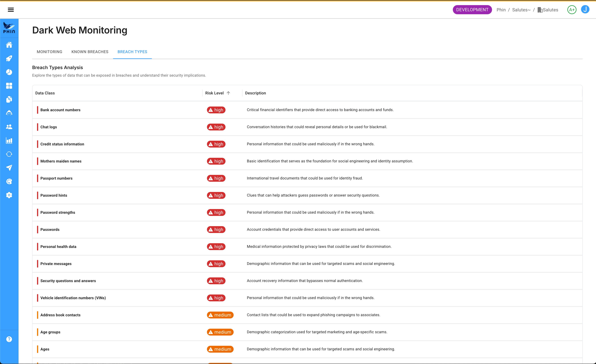Click the pie chart sidebar icon
Image resolution: width=596 pixels, height=364 pixels.
[9, 72]
